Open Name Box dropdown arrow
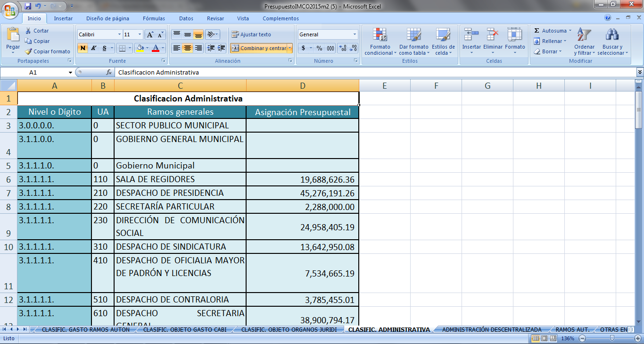Screen dimensions: 644x344 click(x=70, y=73)
